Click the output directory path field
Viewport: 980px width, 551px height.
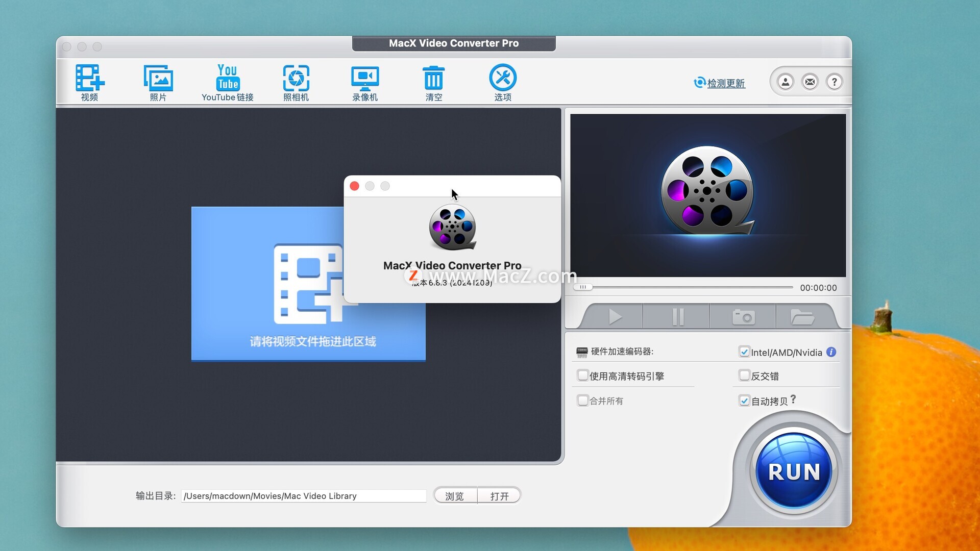(304, 496)
